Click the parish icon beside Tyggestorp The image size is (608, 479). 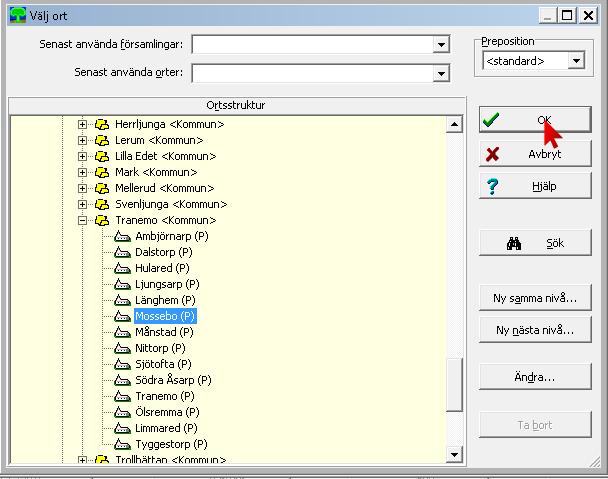[123, 444]
